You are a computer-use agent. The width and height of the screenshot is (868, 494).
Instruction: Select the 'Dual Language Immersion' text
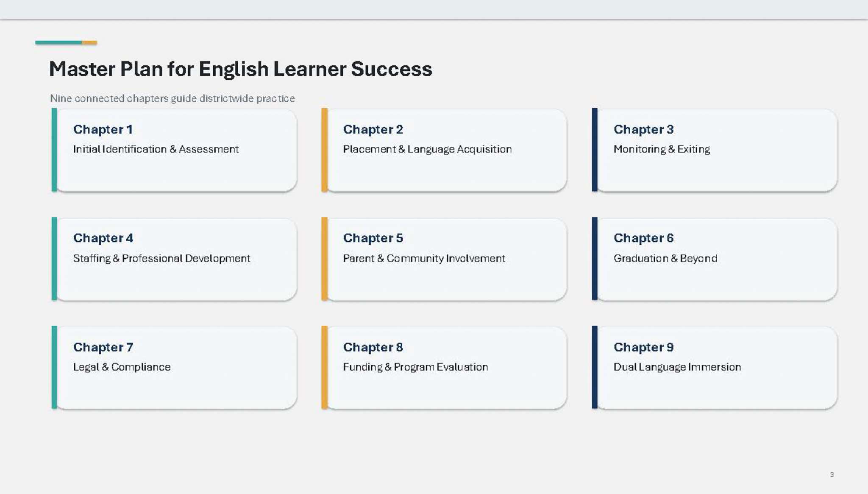click(677, 367)
